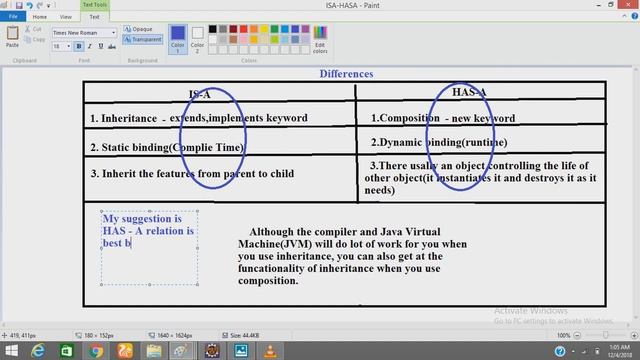Pick the bright red color swatch
The image size is (640, 360).
[x=244, y=29]
